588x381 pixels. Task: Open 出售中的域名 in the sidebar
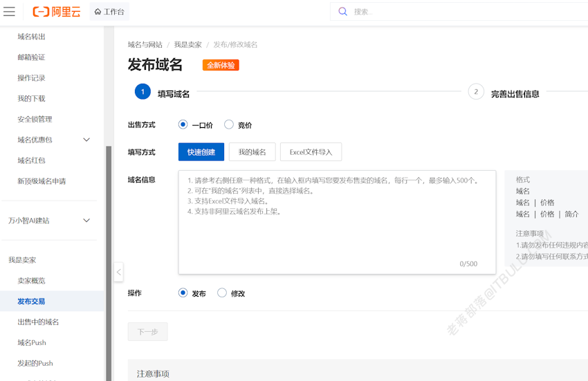(x=38, y=322)
